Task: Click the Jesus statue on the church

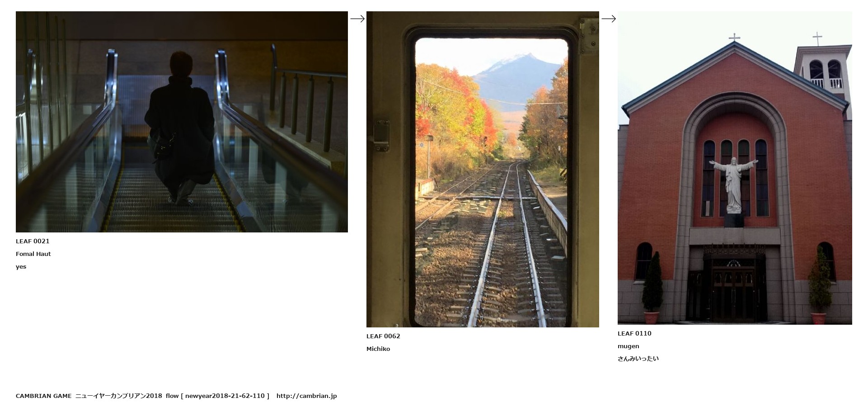Action: pyautogui.click(x=733, y=185)
